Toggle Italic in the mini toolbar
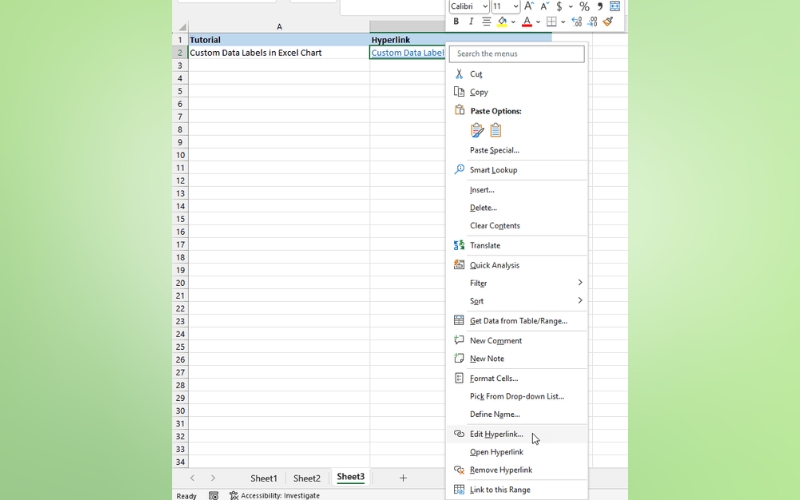 pyautogui.click(x=471, y=22)
